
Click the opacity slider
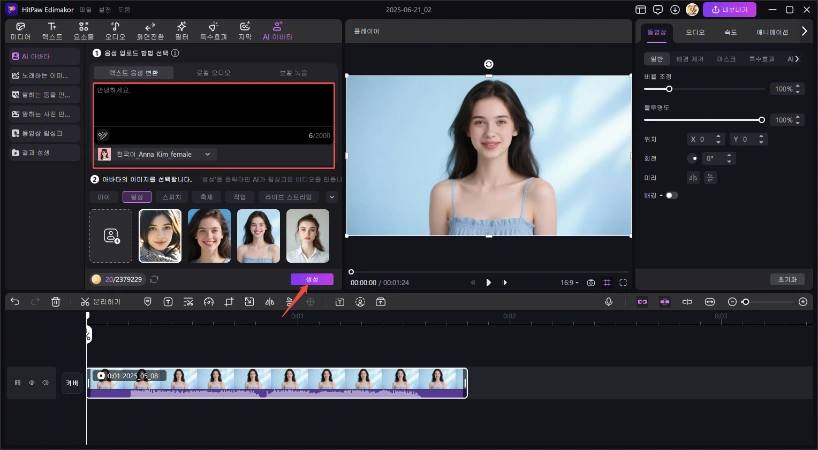pos(704,120)
